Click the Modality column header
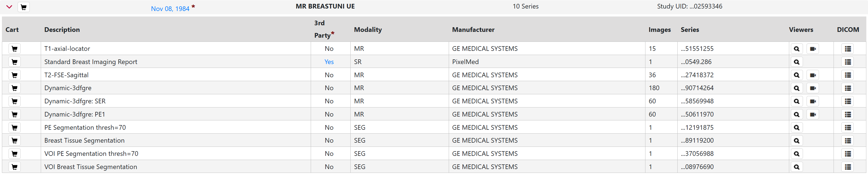The width and height of the screenshot is (868, 174). click(368, 30)
